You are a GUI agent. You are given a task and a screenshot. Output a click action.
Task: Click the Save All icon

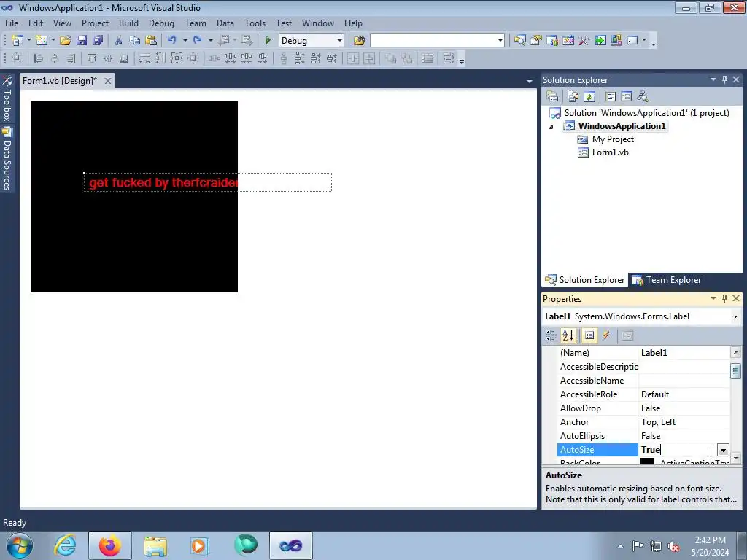pos(98,41)
